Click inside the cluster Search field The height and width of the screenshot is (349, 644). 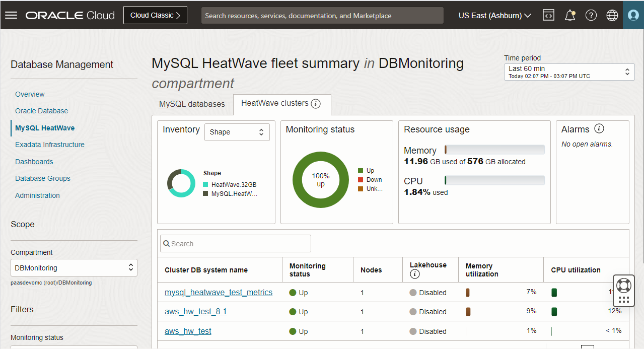(235, 243)
